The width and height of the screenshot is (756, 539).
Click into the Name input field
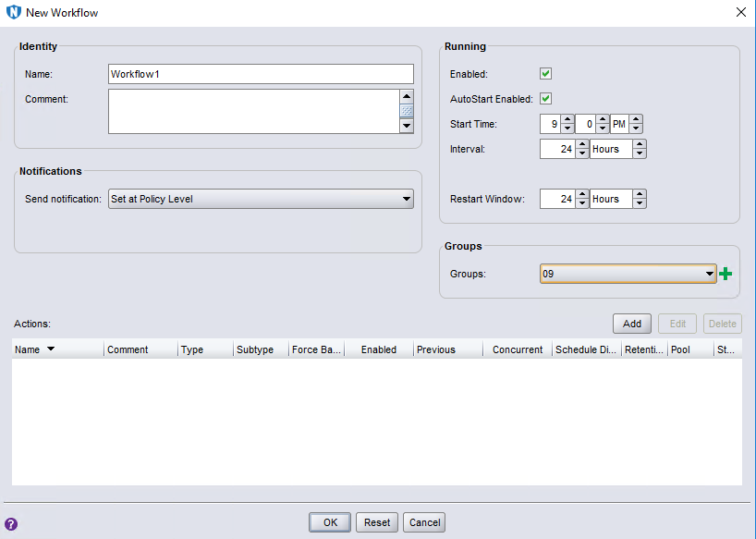[261, 74]
